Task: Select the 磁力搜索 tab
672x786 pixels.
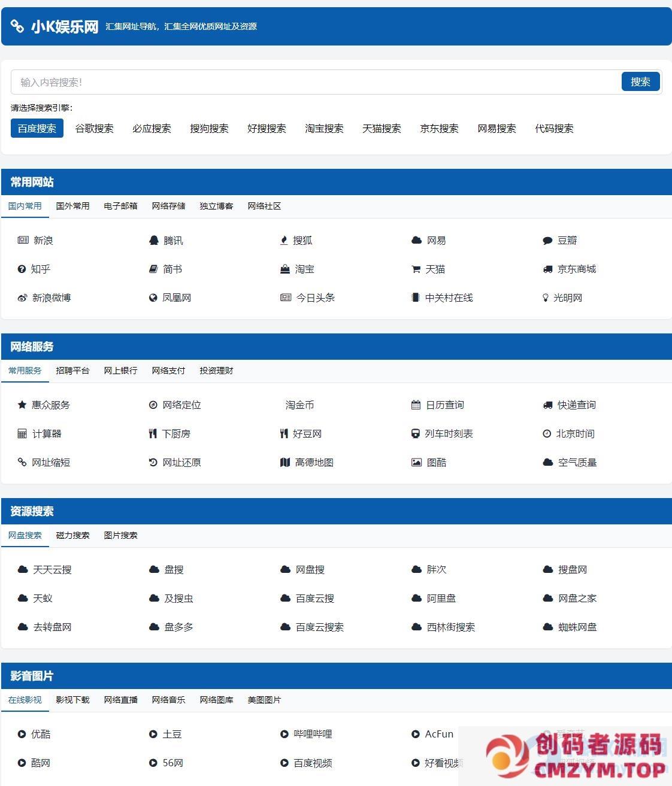Action: pos(72,535)
